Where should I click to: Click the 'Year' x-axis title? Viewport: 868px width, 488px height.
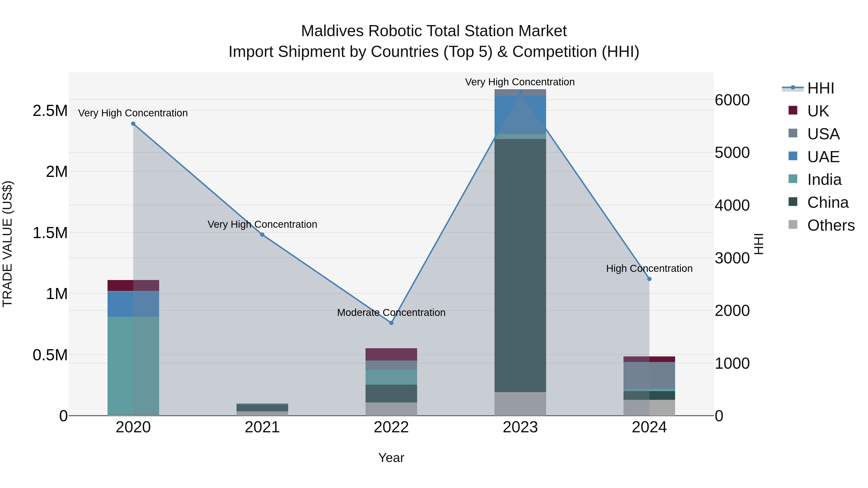coord(391,458)
